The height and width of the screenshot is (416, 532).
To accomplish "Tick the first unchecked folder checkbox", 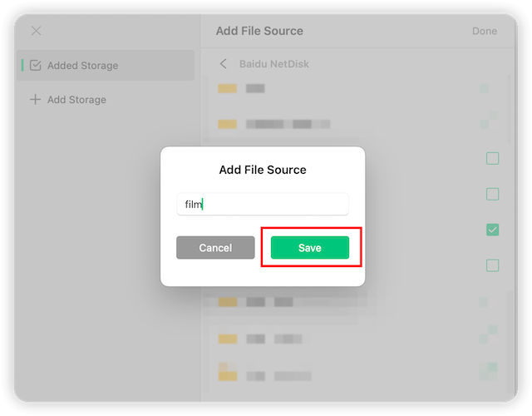I will click(492, 158).
